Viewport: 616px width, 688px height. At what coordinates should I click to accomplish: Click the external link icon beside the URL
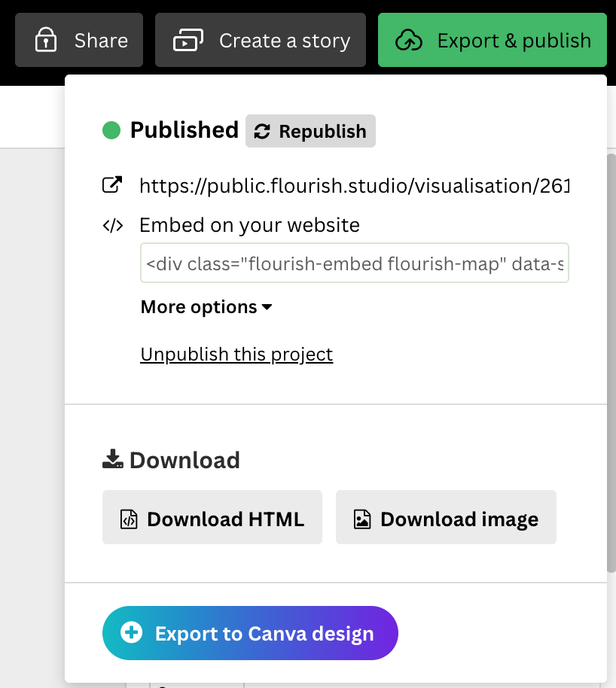[112, 185]
